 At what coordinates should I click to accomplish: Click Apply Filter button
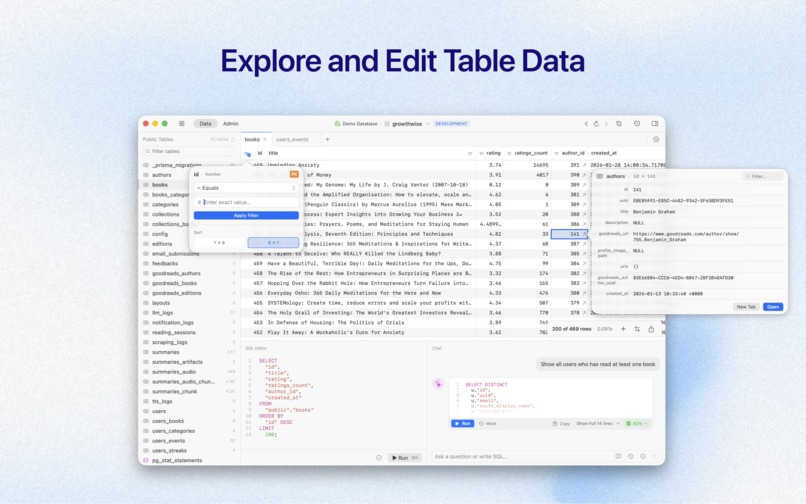tap(246, 215)
